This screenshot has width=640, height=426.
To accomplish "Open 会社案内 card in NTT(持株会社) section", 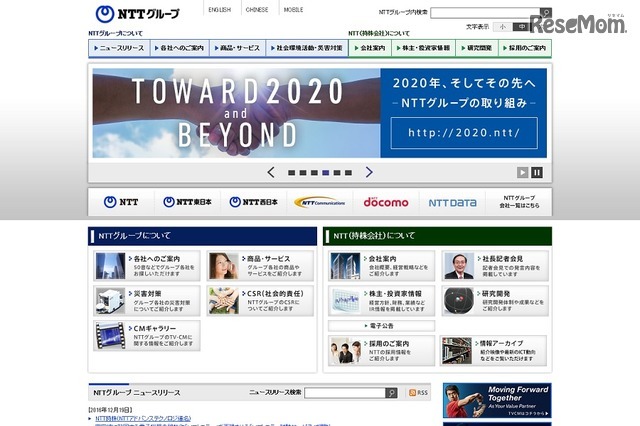I will click(382, 266).
